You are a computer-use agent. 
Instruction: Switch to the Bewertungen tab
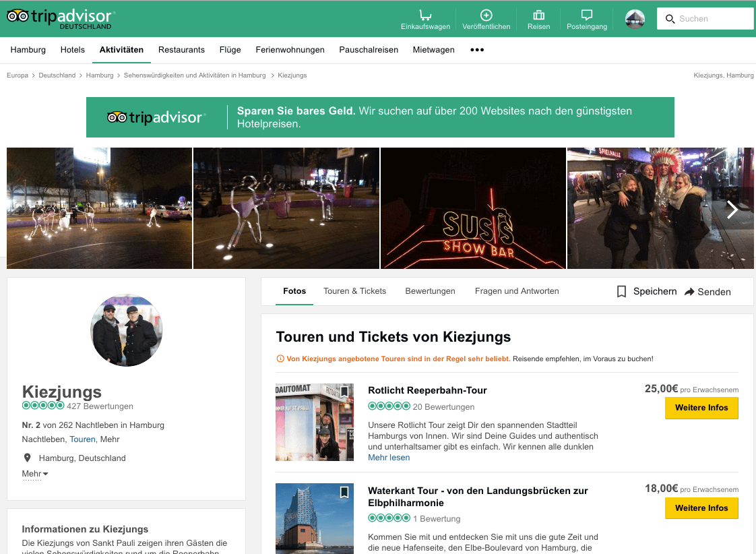coord(430,290)
